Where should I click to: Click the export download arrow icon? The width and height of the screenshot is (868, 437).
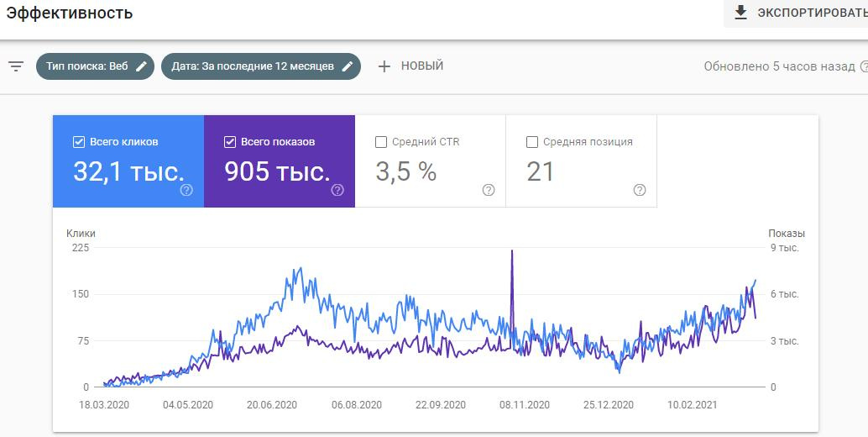pyautogui.click(x=740, y=13)
